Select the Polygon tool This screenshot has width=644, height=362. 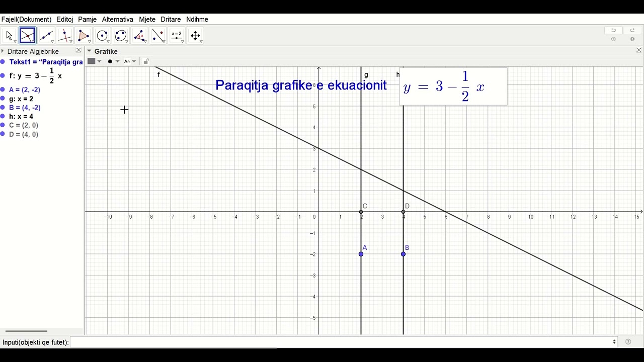tap(84, 35)
